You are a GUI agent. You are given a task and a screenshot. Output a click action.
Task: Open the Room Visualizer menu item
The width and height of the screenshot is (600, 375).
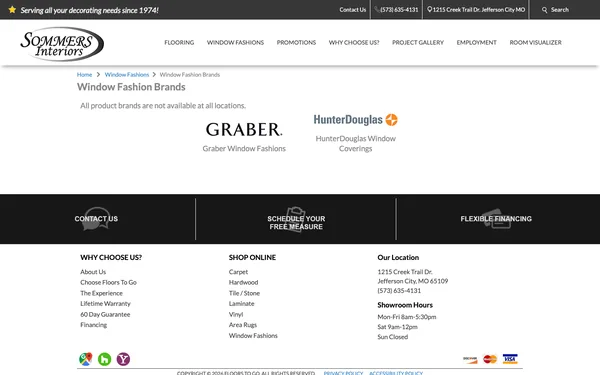coord(535,42)
